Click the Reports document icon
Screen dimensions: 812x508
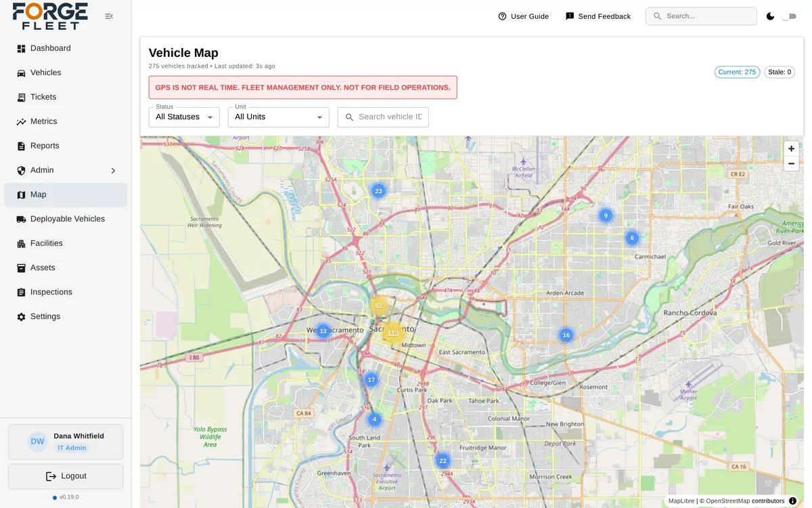[x=21, y=146]
